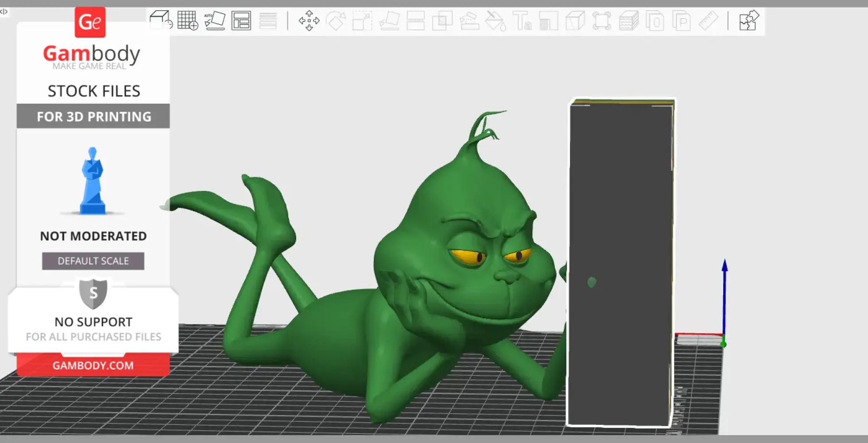Select the Scale tool with dashed square icon

point(361,20)
